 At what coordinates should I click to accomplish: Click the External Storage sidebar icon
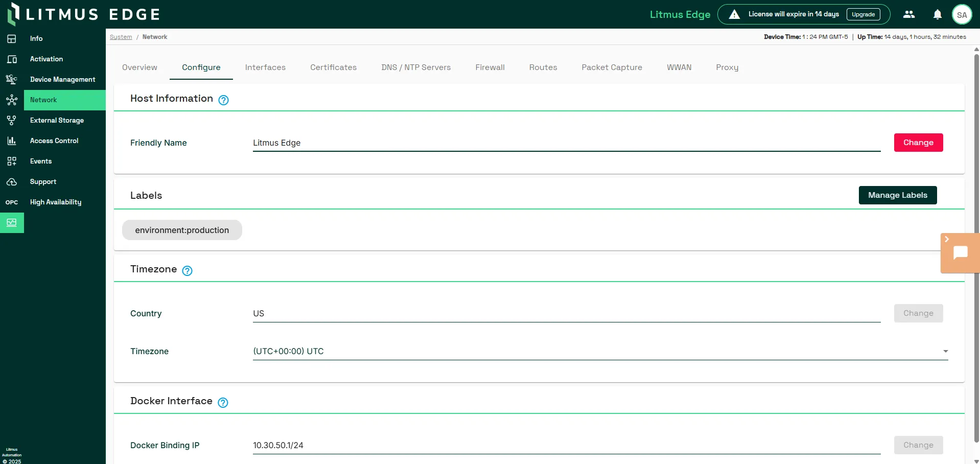pyautogui.click(x=12, y=121)
